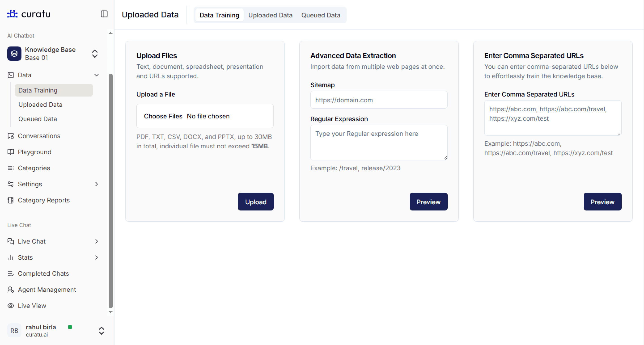Click the Upload button

click(x=256, y=202)
